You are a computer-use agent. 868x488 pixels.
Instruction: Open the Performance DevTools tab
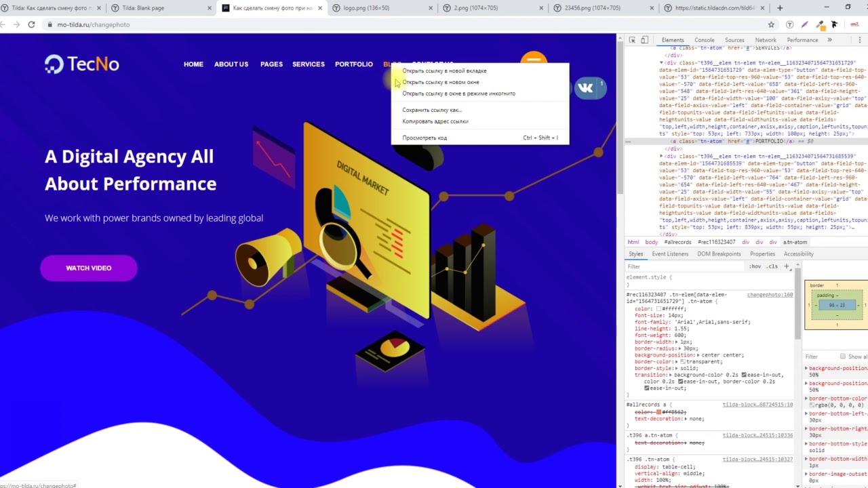pyautogui.click(x=802, y=40)
